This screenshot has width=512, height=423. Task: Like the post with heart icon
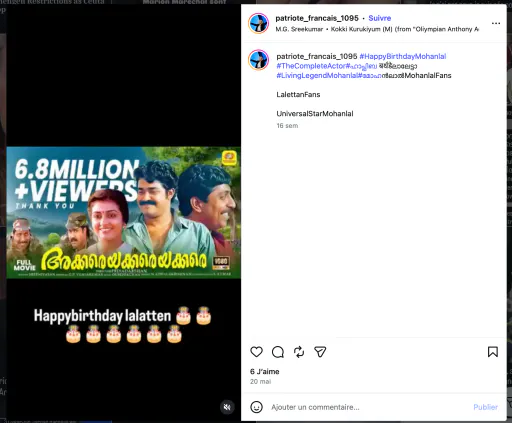[256, 352]
